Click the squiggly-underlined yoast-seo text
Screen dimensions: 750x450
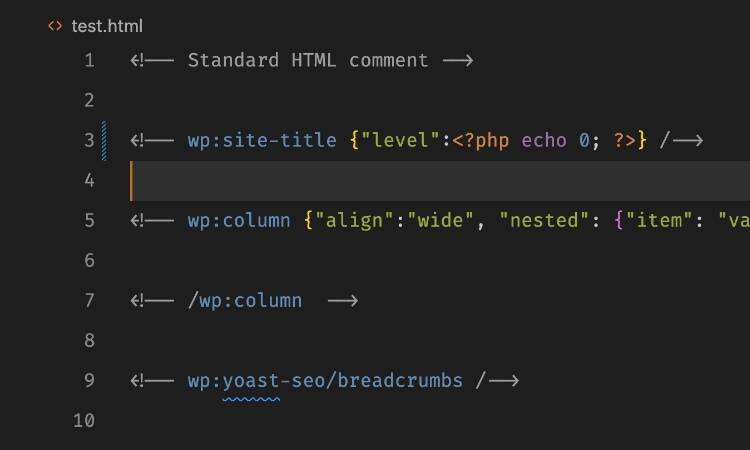[x=251, y=381]
